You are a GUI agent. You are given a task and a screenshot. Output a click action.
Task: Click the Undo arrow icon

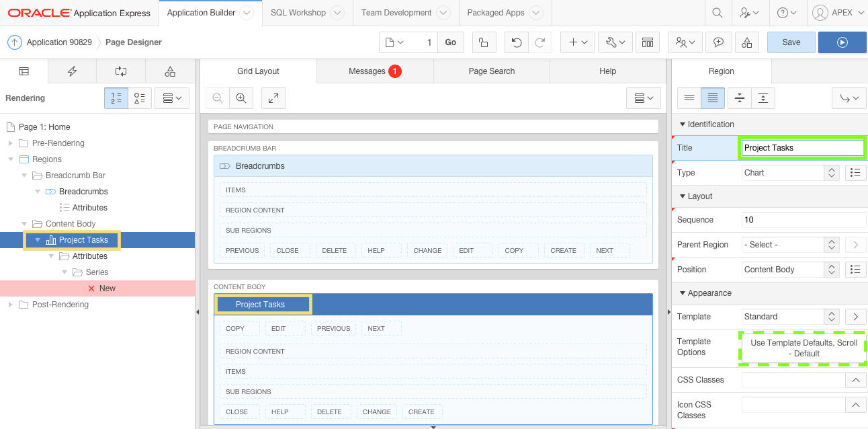click(516, 42)
